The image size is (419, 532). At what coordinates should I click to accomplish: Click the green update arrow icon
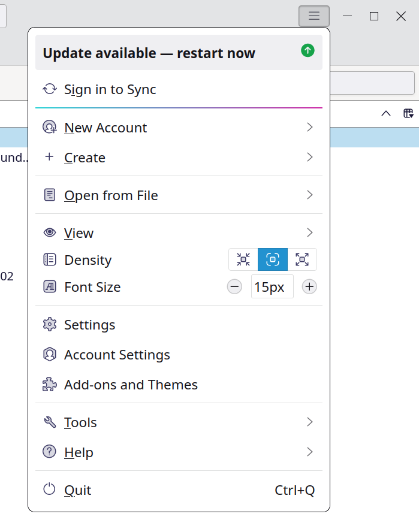point(308,52)
